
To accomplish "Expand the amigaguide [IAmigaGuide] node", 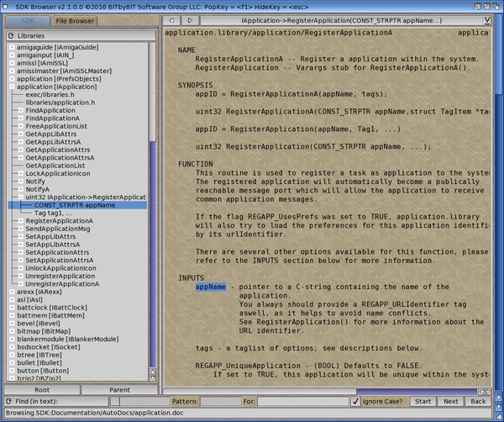I will (10, 49).
